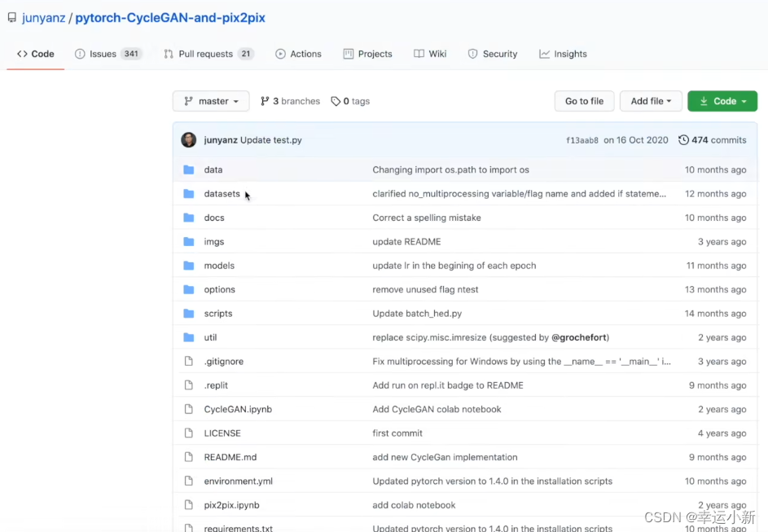Click the 21 pull requests counter badge
Screen dimensions: 768x532
point(246,54)
